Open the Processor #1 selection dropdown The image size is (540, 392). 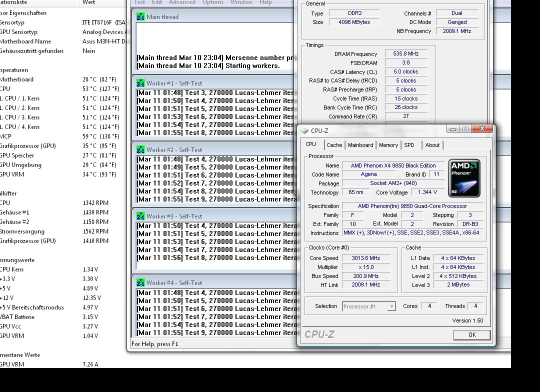[369, 306]
